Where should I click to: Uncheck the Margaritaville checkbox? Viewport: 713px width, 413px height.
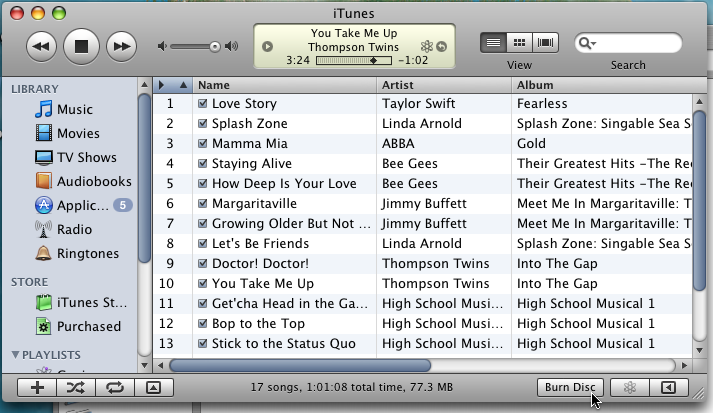203,204
